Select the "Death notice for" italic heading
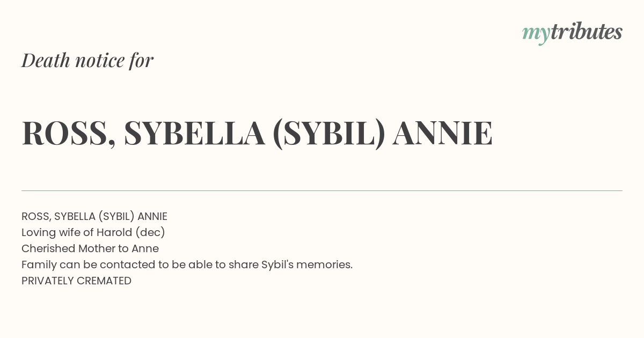This screenshot has height=338, width=644. (87, 61)
